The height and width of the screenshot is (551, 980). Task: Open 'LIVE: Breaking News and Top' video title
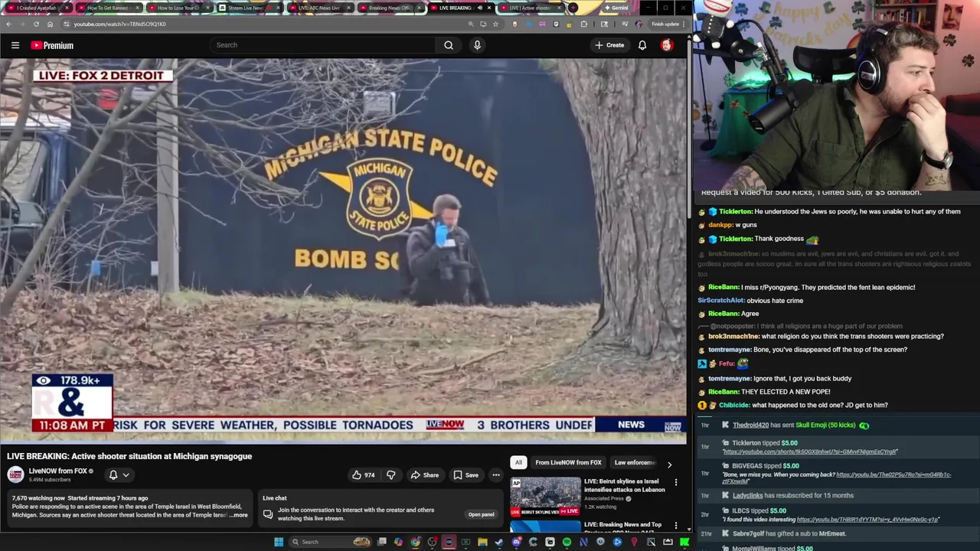(x=622, y=525)
